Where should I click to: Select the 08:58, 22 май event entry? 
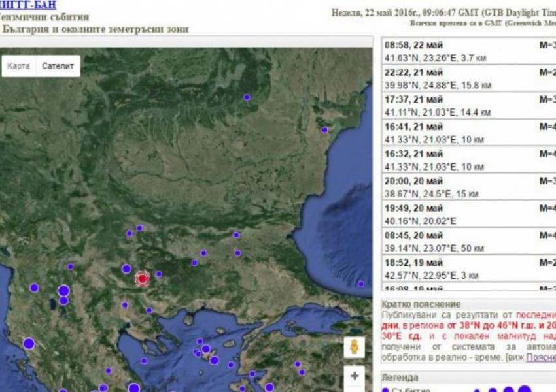click(x=468, y=50)
